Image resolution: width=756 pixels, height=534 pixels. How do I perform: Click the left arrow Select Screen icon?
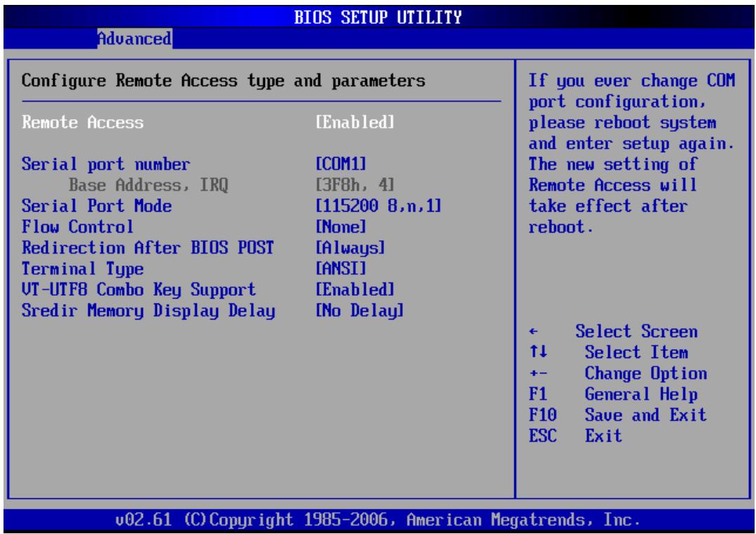(x=532, y=331)
